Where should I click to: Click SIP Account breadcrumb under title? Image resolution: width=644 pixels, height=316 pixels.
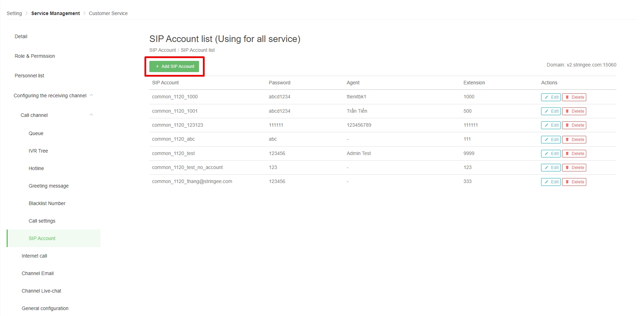162,50
